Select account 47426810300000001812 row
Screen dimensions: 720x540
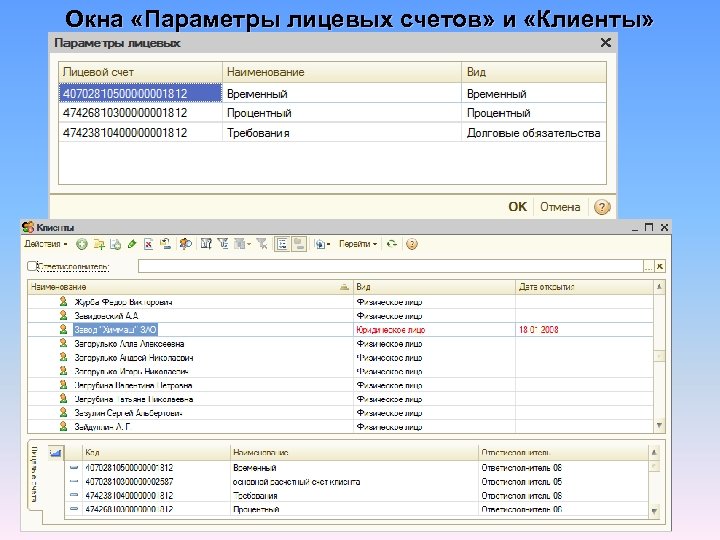point(333,112)
